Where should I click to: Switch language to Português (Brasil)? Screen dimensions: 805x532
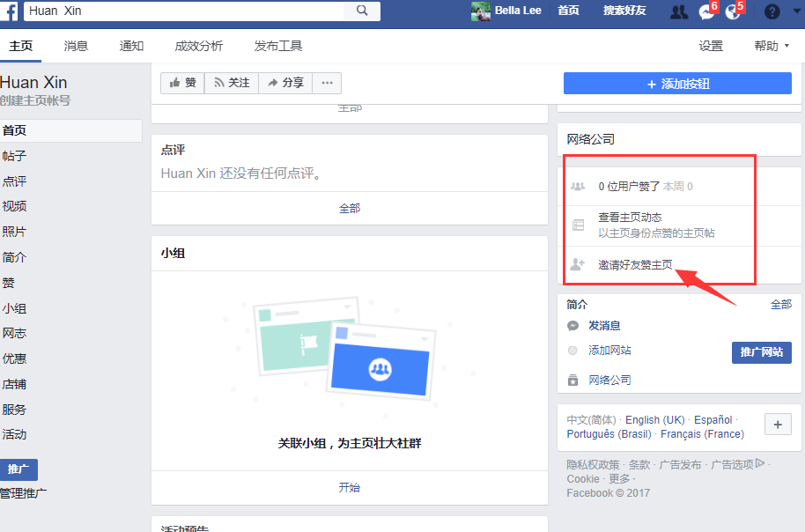[609, 434]
